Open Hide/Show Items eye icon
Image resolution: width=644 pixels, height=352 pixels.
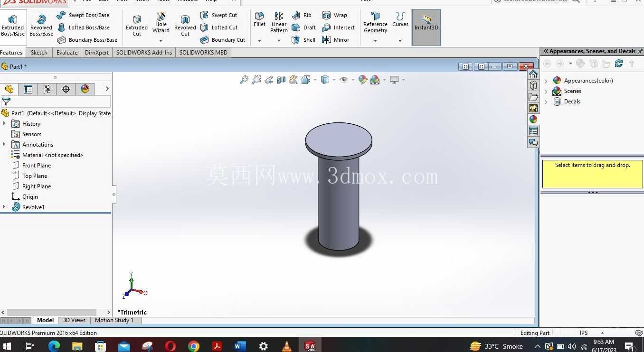(x=344, y=80)
